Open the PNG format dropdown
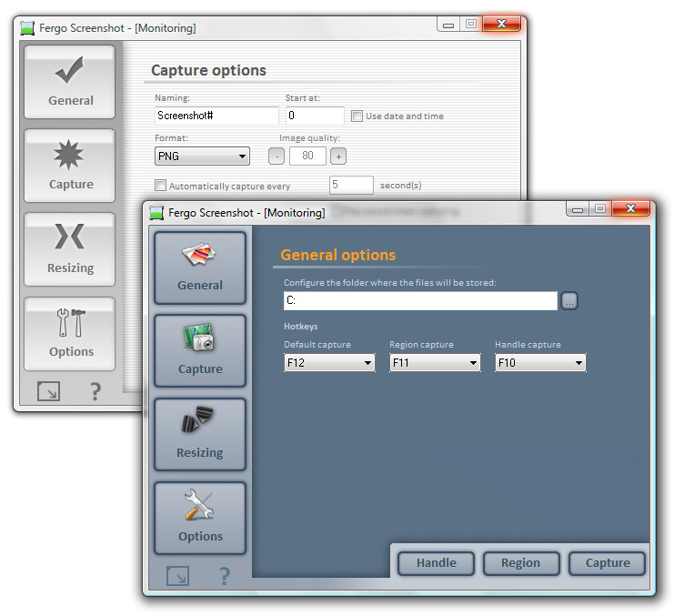Viewport: 674px width, 616px height. [x=202, y=156]
